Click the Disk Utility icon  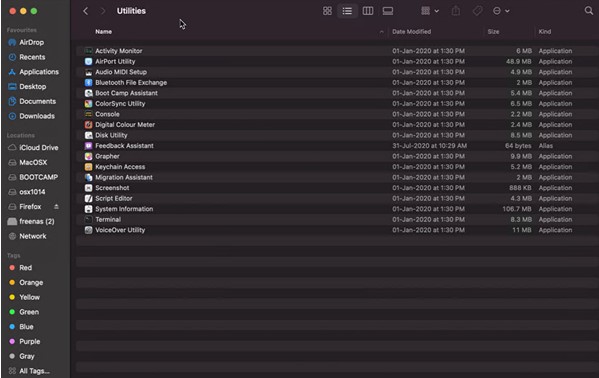click(89, 135)
